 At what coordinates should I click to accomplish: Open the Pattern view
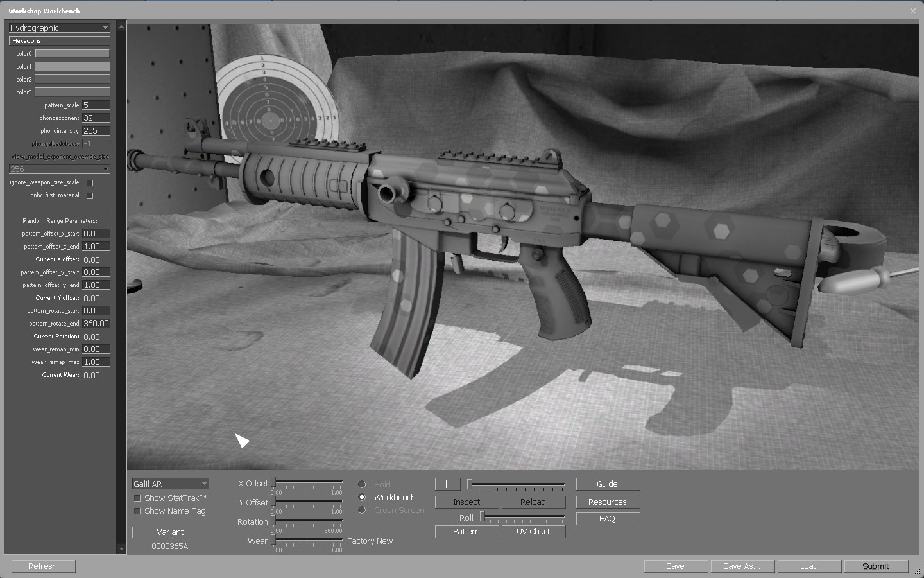pyautogui.click(x=466, y=532)
